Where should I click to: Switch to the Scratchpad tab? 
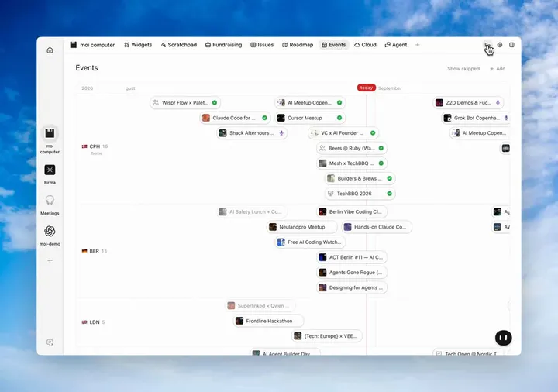[x=179, y=45]
